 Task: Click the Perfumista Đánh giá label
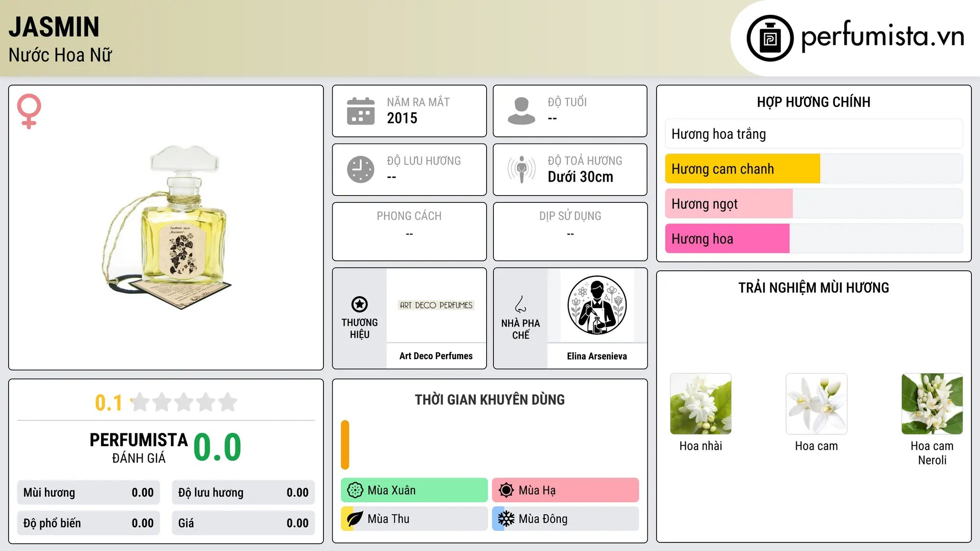(139, 448)
